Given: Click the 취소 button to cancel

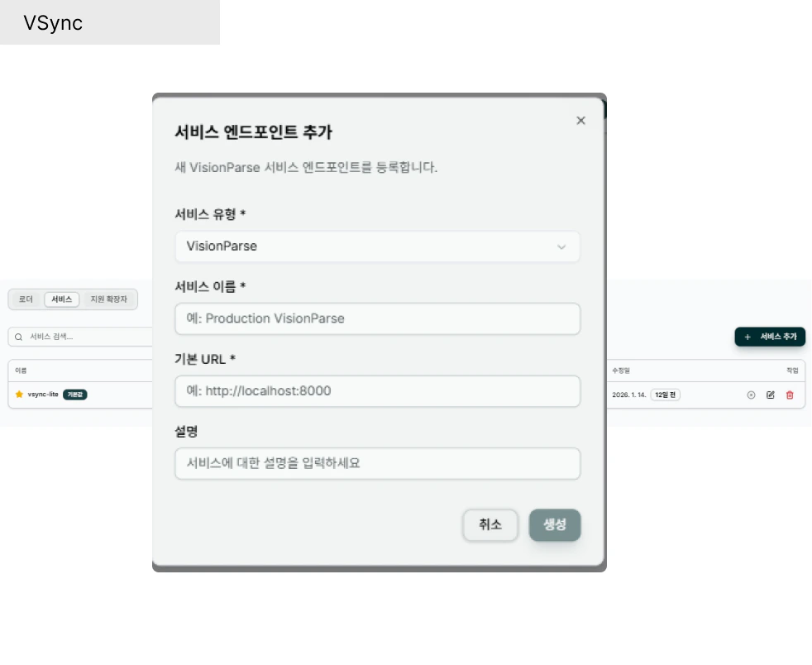Looking at the screenshot, I should pyautogui.click(x=490, y=525).
